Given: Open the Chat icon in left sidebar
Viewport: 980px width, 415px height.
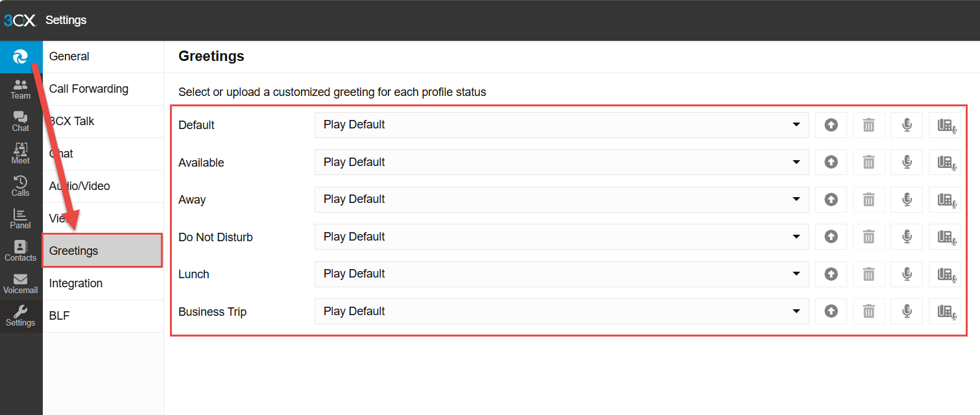Looking at the screenshot, I should click(x=21, y=121).
